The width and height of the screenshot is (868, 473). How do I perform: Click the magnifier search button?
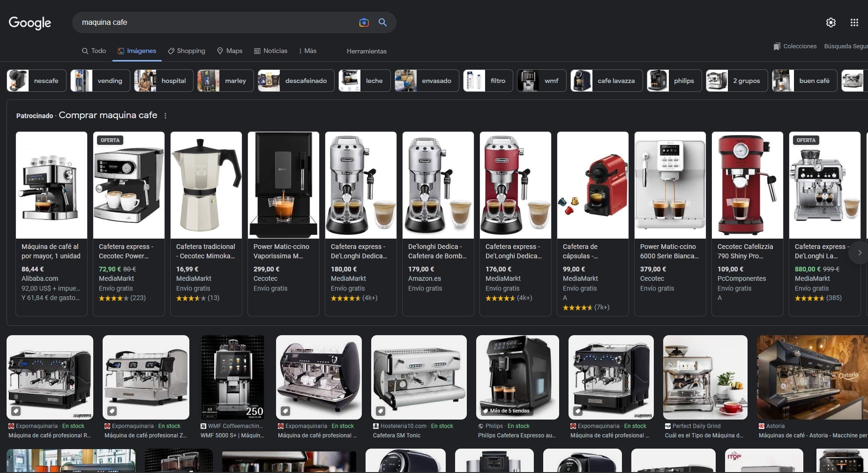(x=382, y=23)
